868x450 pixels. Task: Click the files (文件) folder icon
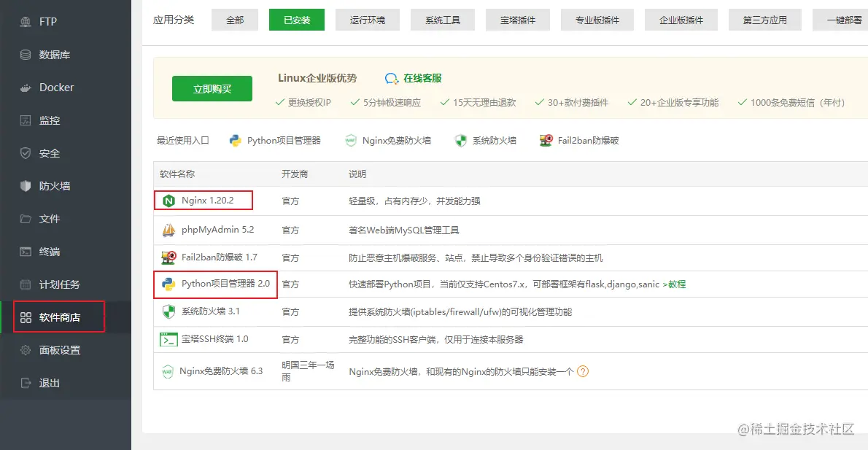pyautogui.click(x=26, y=219)
